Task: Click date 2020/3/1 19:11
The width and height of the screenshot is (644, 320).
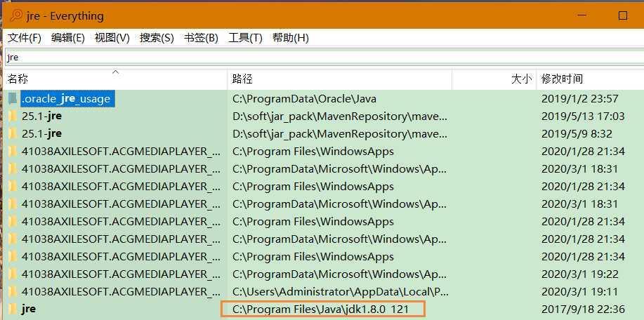Action: point(580,292)
